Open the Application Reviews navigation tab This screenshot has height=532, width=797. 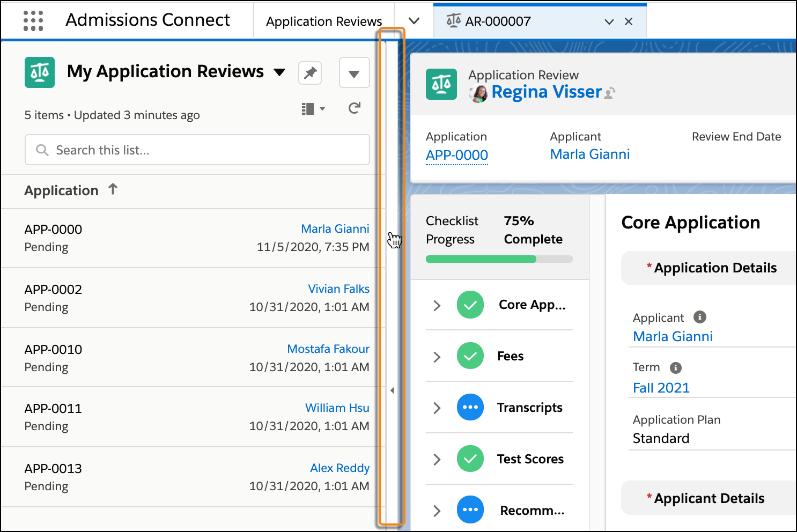324,21
